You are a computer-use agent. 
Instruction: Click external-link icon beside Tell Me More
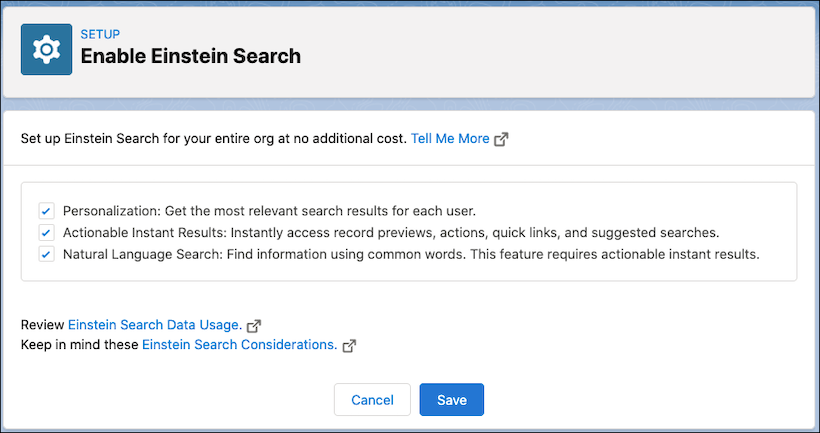coord(501,139)
